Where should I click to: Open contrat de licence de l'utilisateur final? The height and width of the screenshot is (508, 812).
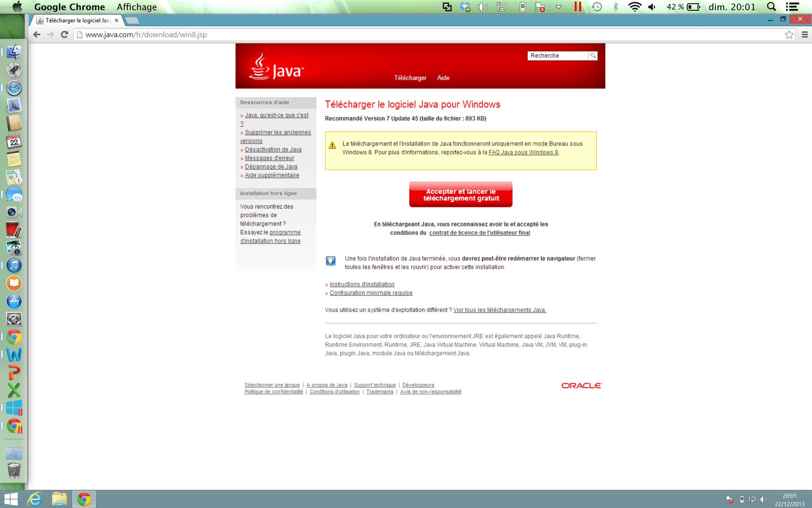(480, 232)
